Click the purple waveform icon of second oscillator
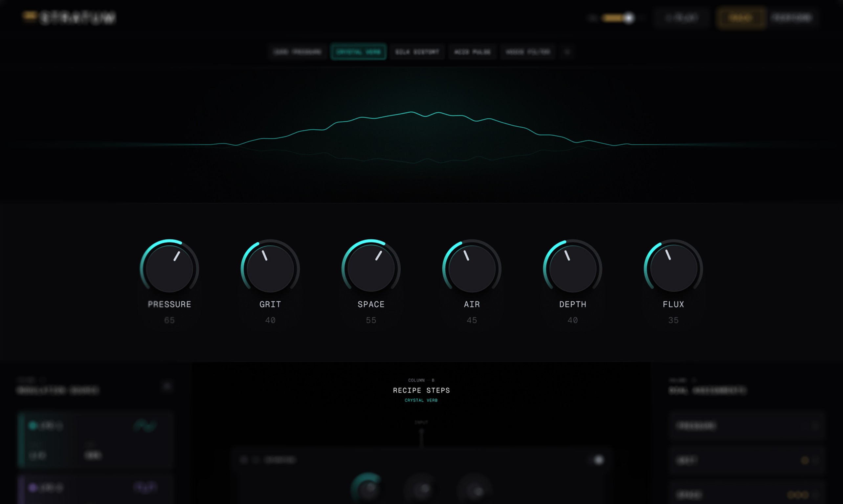Viewport: 843px width, 504px height. pyautogui.click(x=145, y=488)
